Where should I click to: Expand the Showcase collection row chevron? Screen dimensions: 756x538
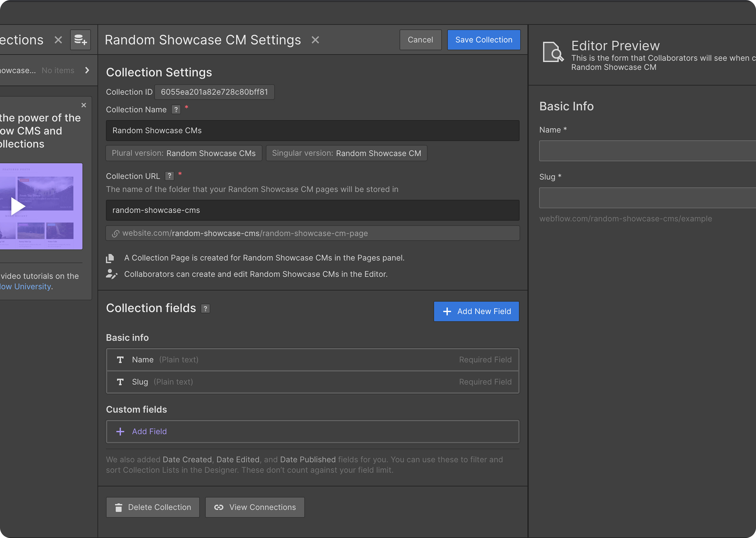pyautogui.click(x=87, y=70)
